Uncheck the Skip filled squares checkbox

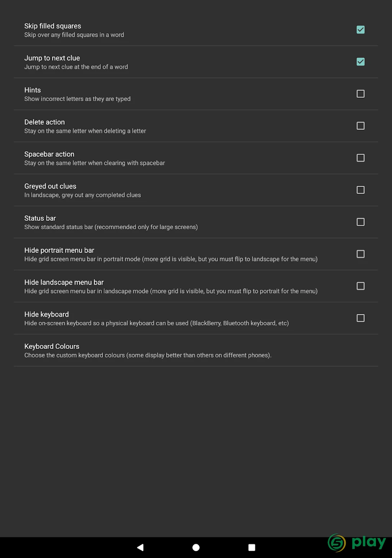click(x=361, y=30)
